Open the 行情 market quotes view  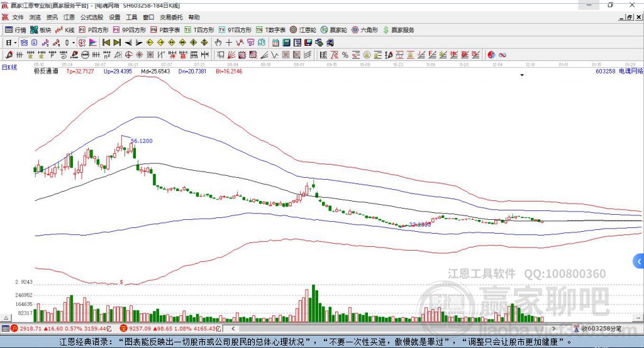pos(15,30)
